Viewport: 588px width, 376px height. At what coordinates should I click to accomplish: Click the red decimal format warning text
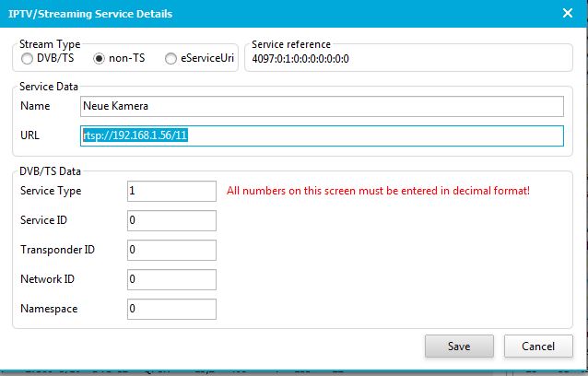(x=378, y=191)
